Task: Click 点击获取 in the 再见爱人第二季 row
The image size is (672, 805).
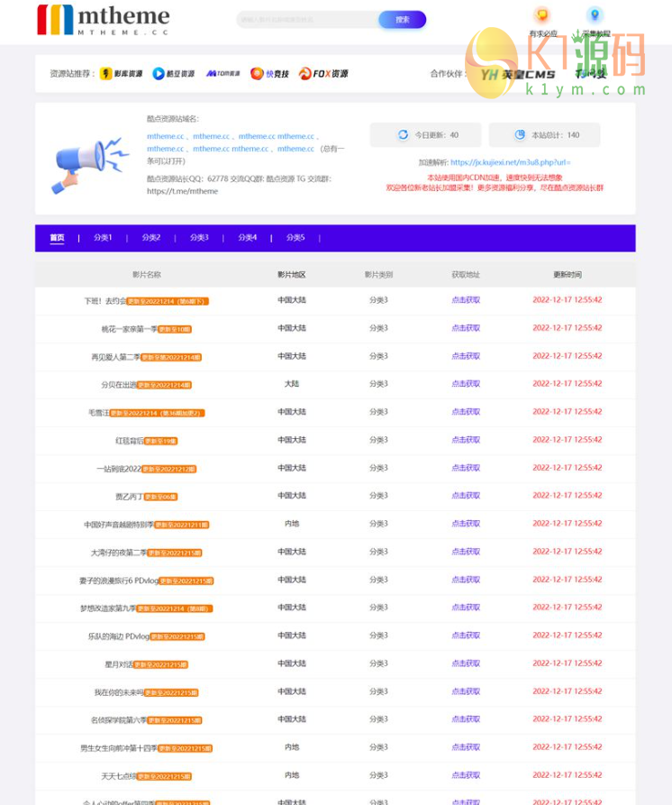Action: coord(466,356)
